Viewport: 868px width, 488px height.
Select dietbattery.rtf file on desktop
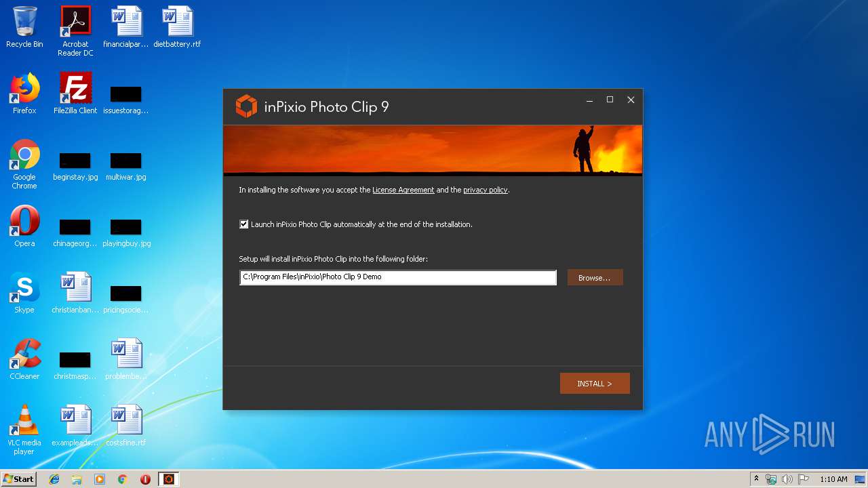point(177,28)
